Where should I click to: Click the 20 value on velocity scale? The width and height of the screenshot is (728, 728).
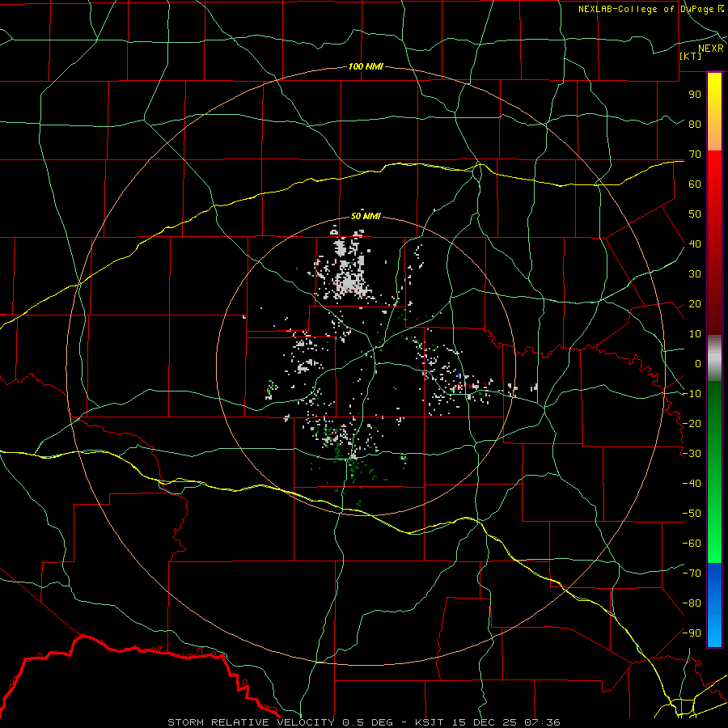coord(695,303)
